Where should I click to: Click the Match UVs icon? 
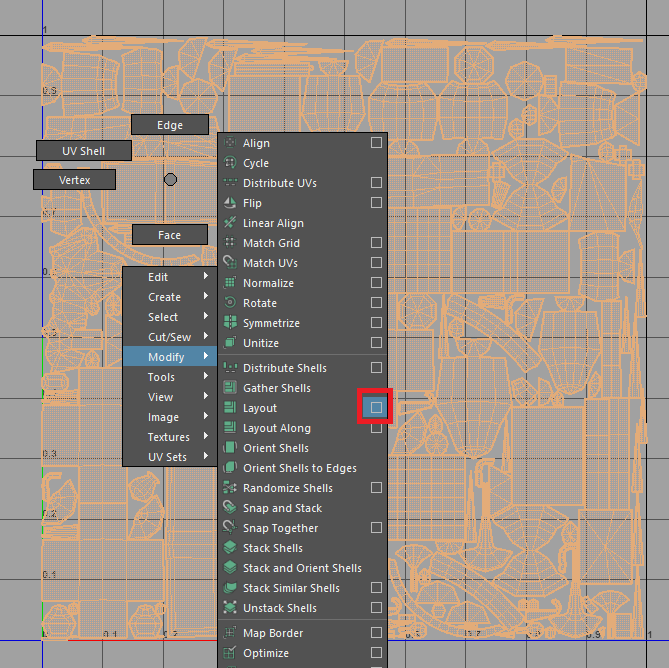point(230,263)
